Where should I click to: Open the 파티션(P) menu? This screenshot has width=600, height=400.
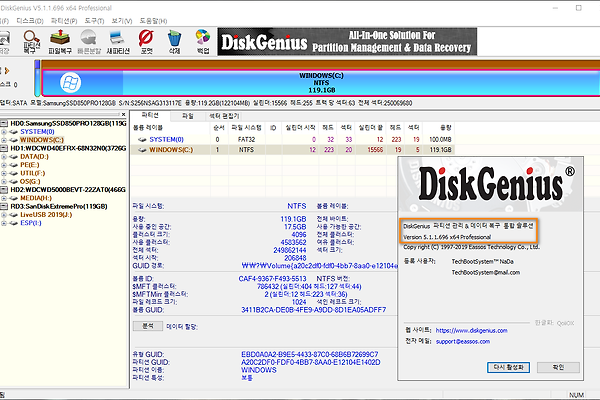(64, 21)
